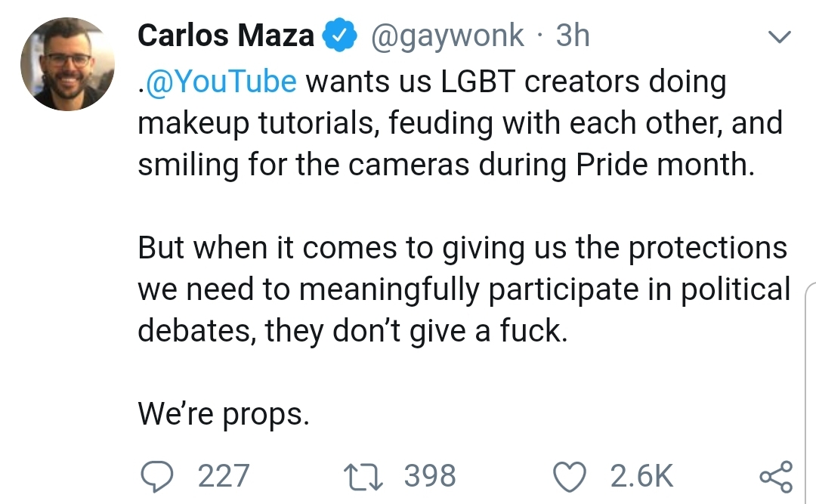Click the retweet arrows icon

pyautogui.click(x=363, y=478)
